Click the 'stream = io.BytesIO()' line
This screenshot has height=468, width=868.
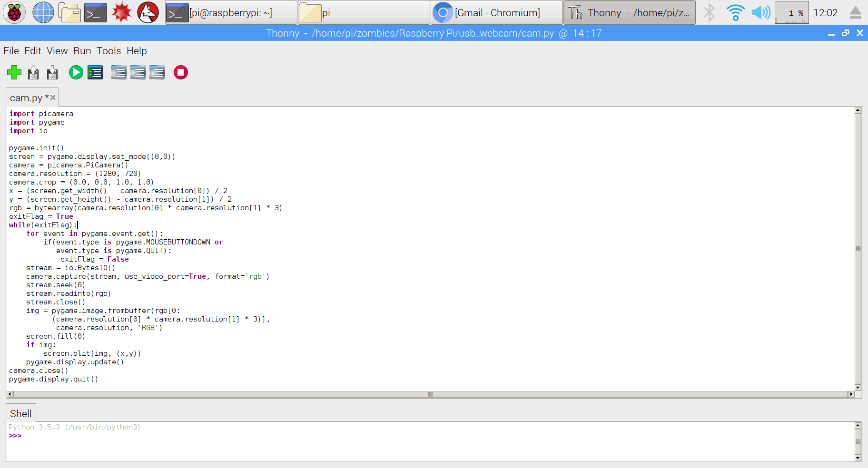70,268
